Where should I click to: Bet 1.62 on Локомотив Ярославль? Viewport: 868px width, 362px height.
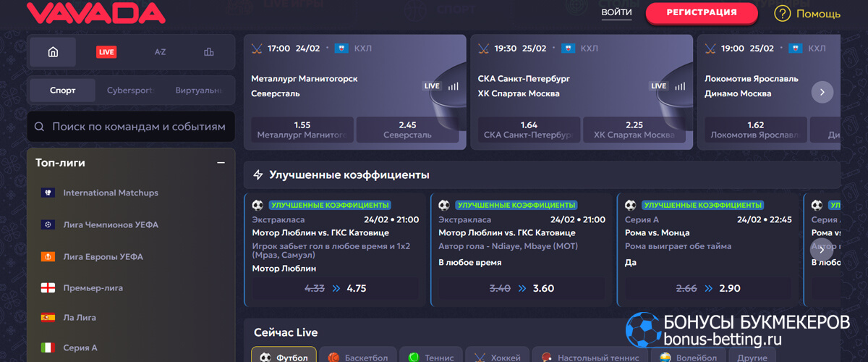pos(757,130)
